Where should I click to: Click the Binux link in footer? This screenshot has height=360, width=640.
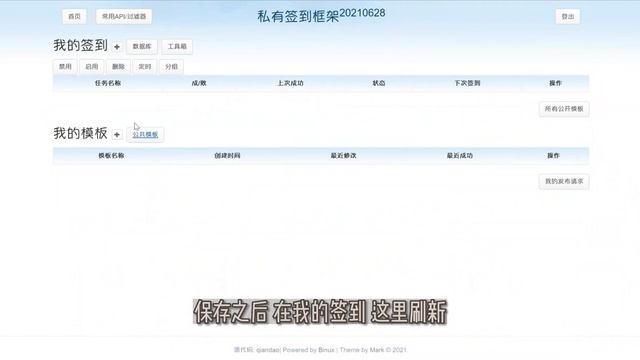[x=326, y=350]
